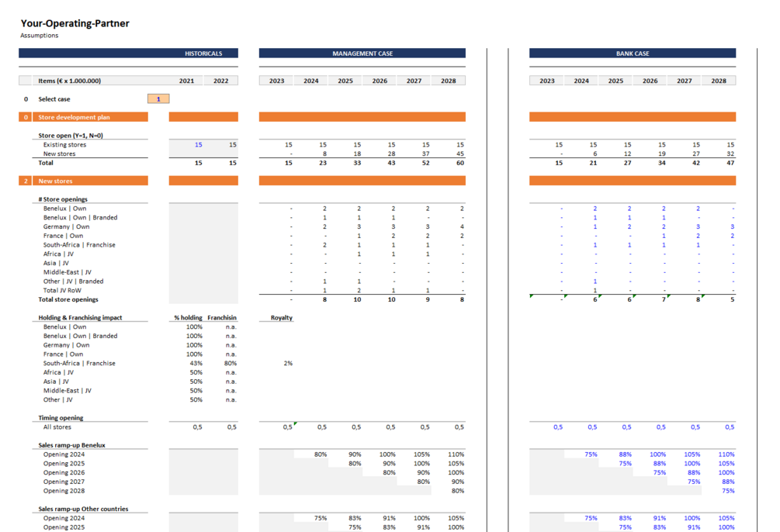The height and width of the screenshot is (532, 780).
Task: Click the Timing opening row label
Action: tap(61, 418)
